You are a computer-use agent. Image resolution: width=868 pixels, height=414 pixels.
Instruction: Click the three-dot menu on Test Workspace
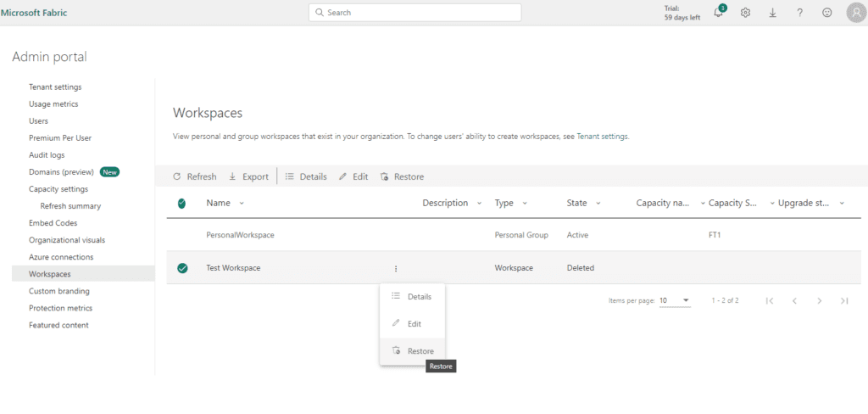396,268
